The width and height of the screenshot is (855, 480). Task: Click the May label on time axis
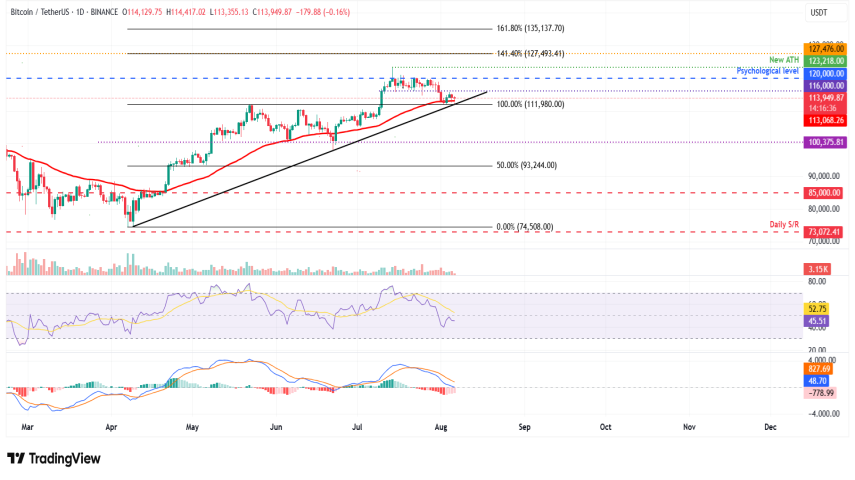coord(191,426)
